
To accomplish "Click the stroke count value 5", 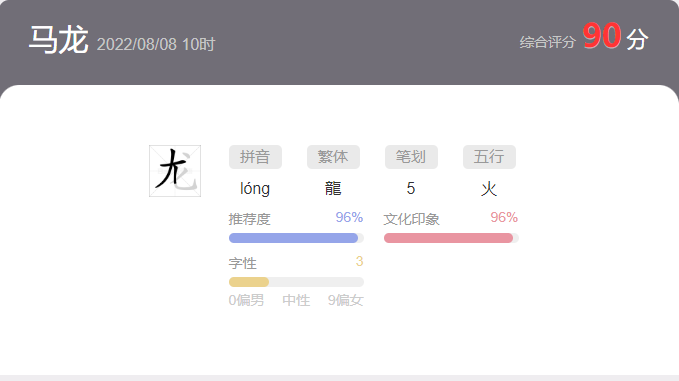I will (411, 188).
